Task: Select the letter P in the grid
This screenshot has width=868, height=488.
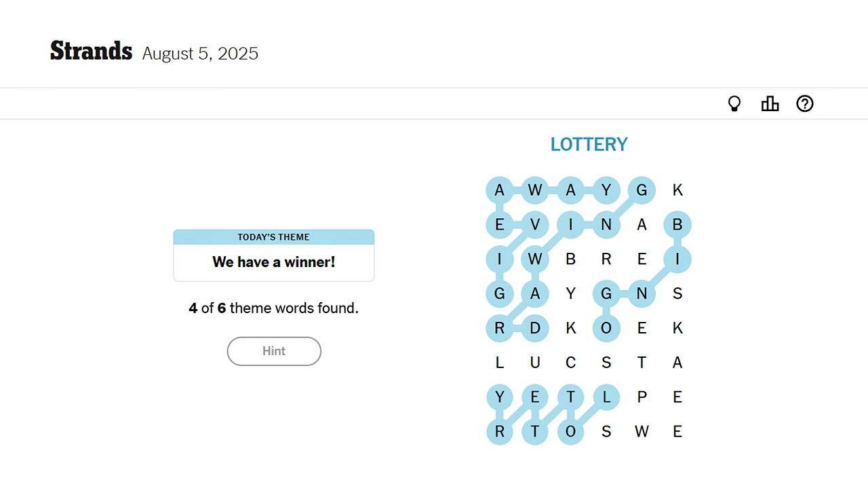Action: coord(642,397)
